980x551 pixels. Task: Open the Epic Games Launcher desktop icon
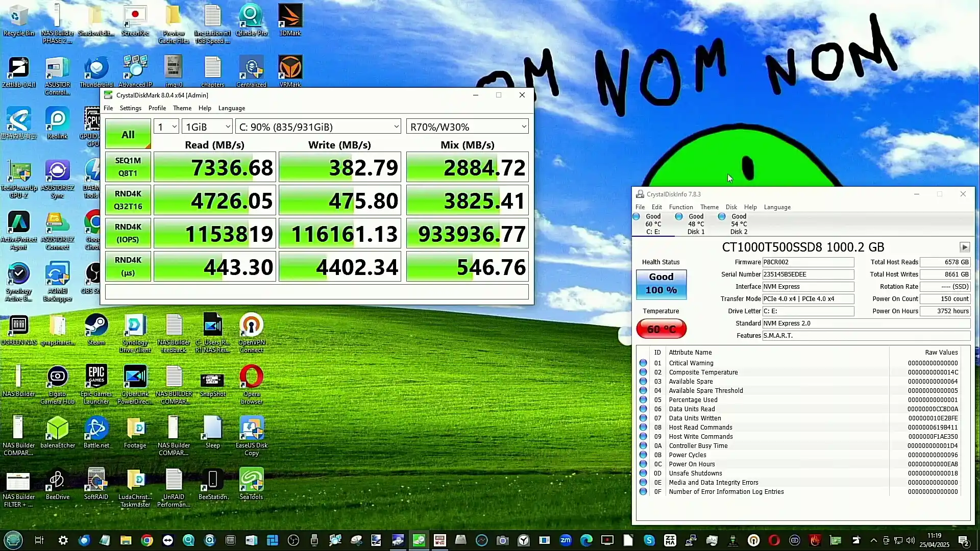coord(96,385)
